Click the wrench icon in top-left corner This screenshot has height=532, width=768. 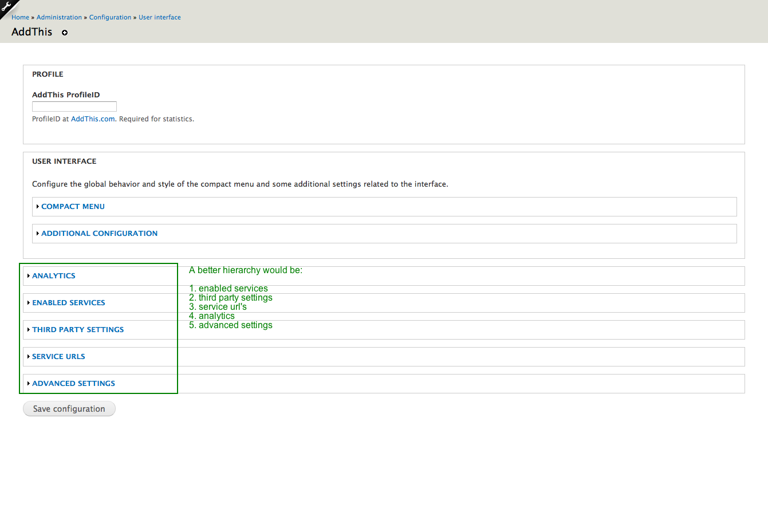click(6, 7)
